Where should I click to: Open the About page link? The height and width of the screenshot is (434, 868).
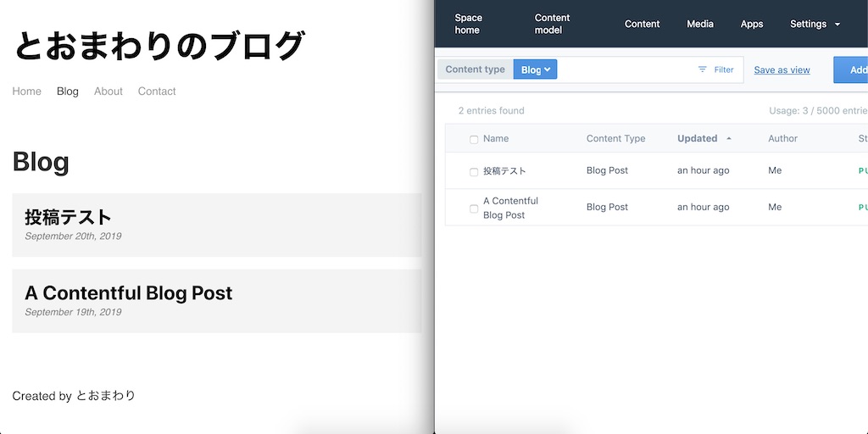point(108,92)
